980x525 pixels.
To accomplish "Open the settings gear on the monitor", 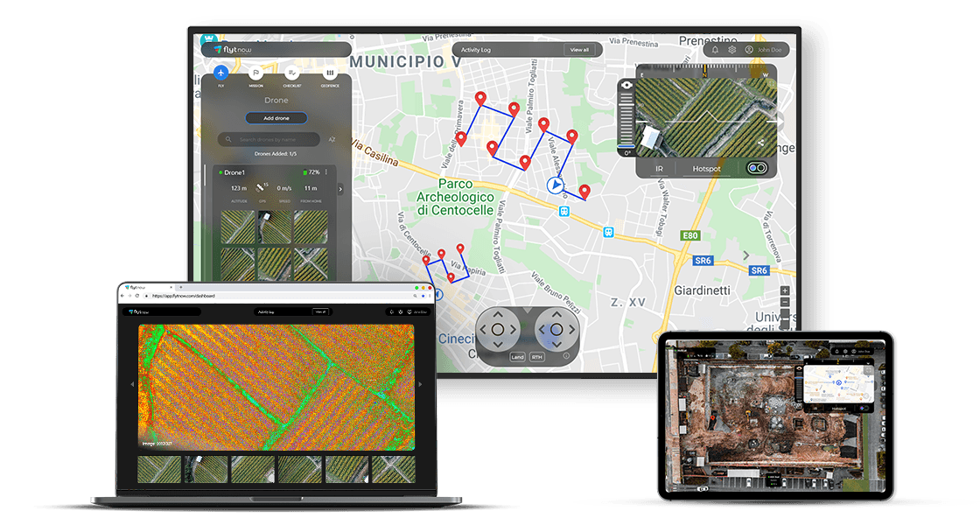I will (731, 49).
